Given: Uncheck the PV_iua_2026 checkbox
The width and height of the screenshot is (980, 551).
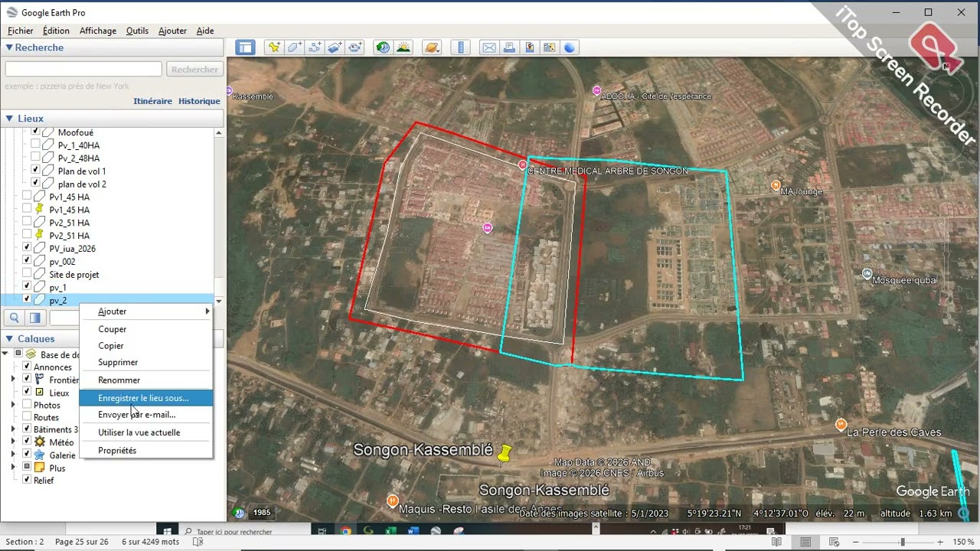Looking at the screenshot, I should click(x=27, y=248).
